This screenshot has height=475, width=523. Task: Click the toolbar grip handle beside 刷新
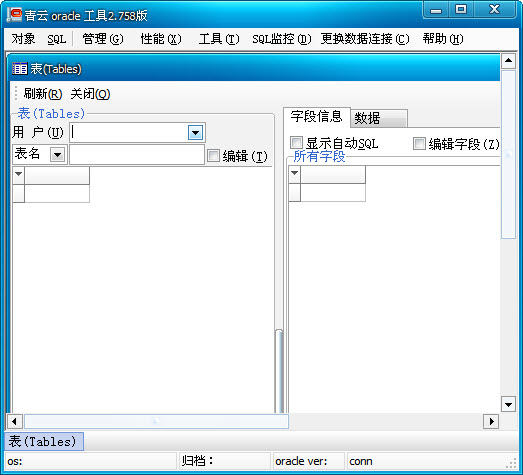click(16, 93)
